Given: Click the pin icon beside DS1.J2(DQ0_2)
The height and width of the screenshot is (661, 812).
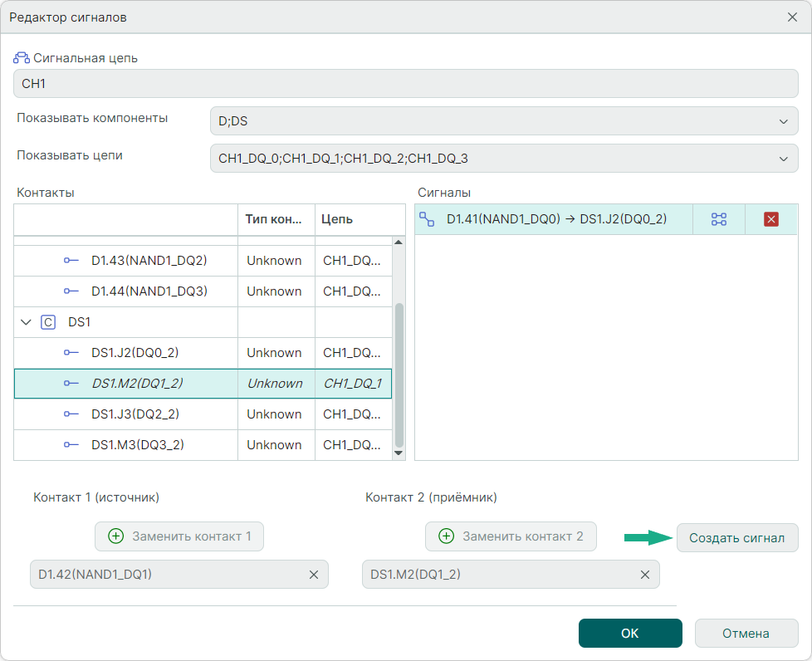Looking at the screenshot, I should coord(72,353).
